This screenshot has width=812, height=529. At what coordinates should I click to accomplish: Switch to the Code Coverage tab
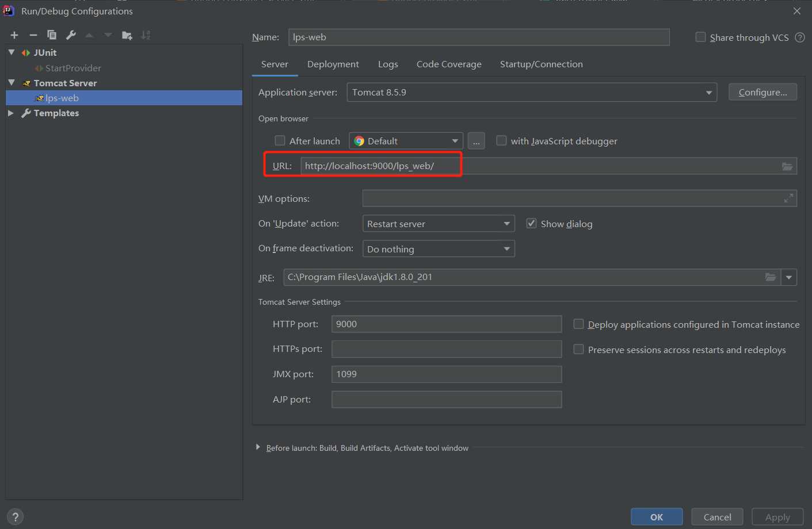(x=449, y=64)
